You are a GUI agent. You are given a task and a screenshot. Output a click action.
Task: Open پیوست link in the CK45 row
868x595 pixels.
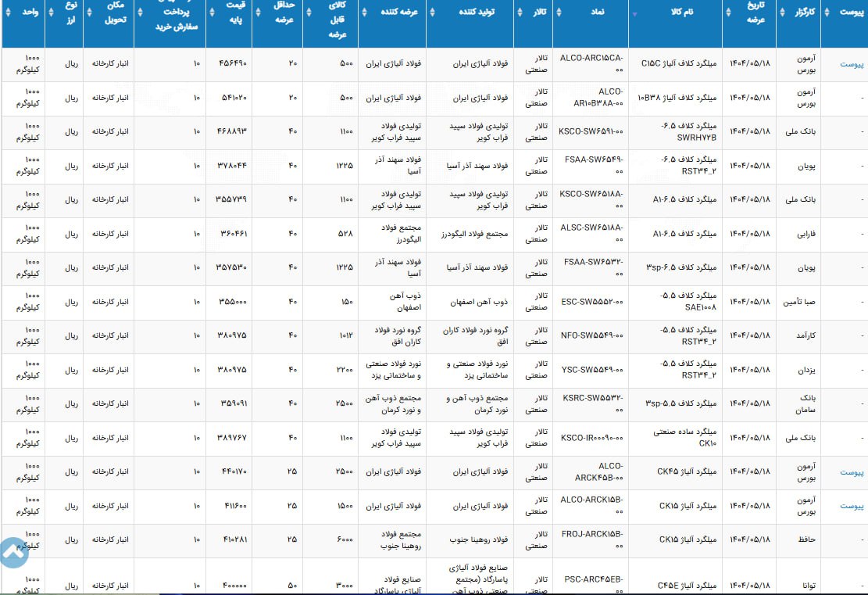click(x=852, y=472)
